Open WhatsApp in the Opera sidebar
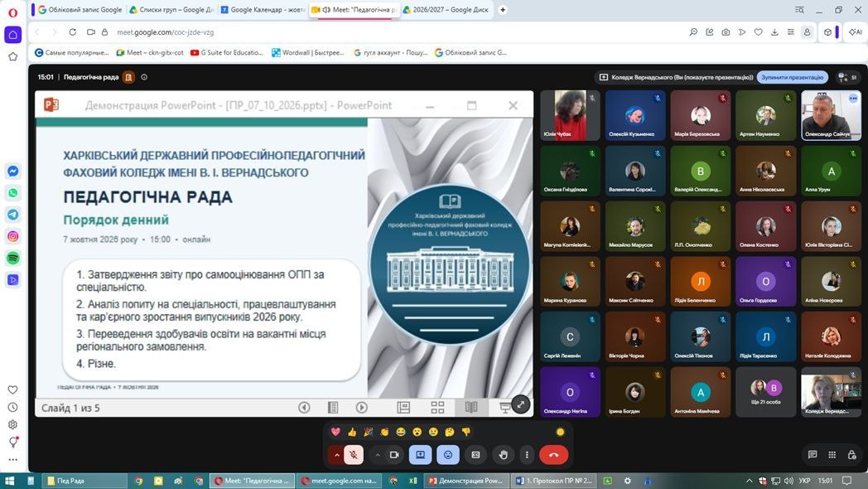 (12, 193)
